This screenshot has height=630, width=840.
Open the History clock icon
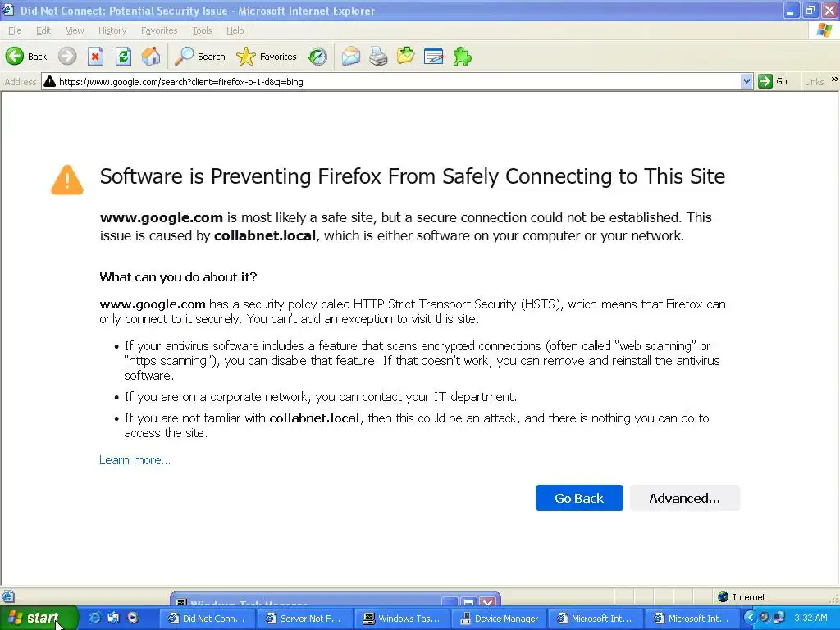(317, 57)
